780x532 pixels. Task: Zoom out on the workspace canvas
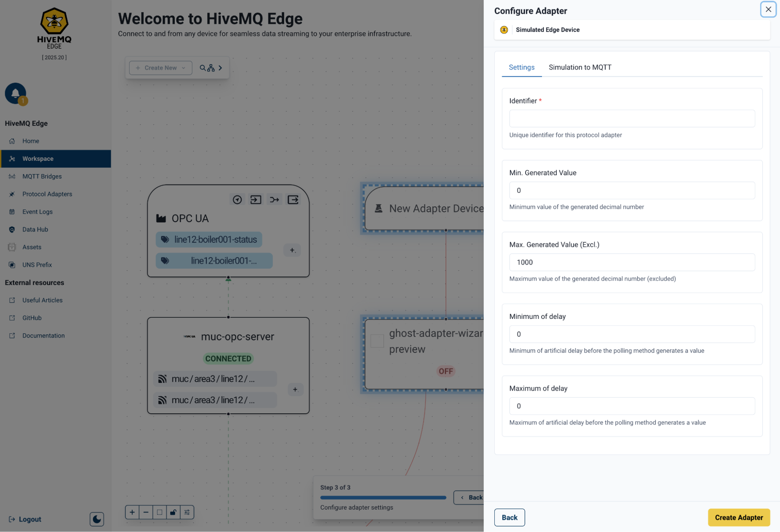click(x=146, y=512)
